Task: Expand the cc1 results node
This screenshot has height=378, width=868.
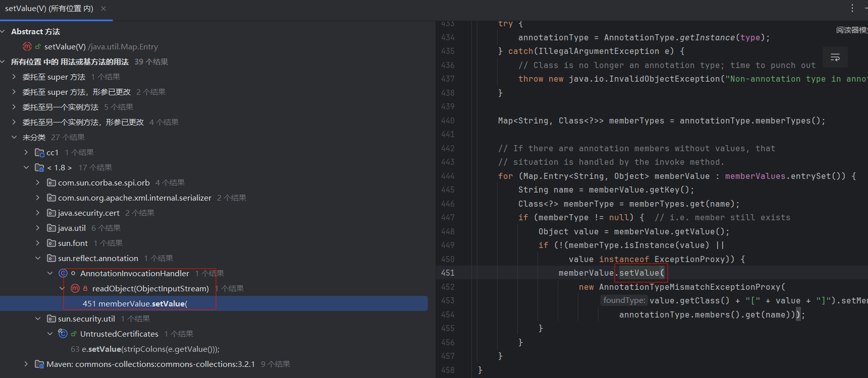Action: point(26,152)
